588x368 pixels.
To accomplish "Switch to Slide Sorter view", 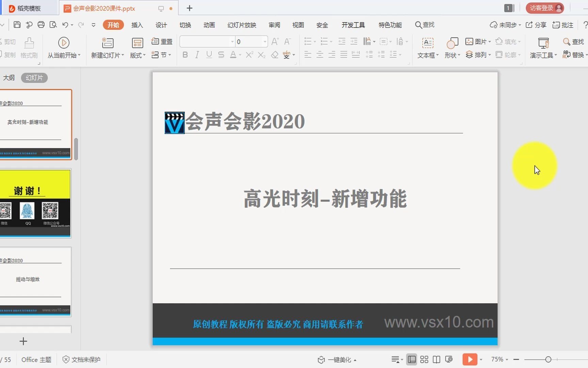I will (x=424, y=359).
